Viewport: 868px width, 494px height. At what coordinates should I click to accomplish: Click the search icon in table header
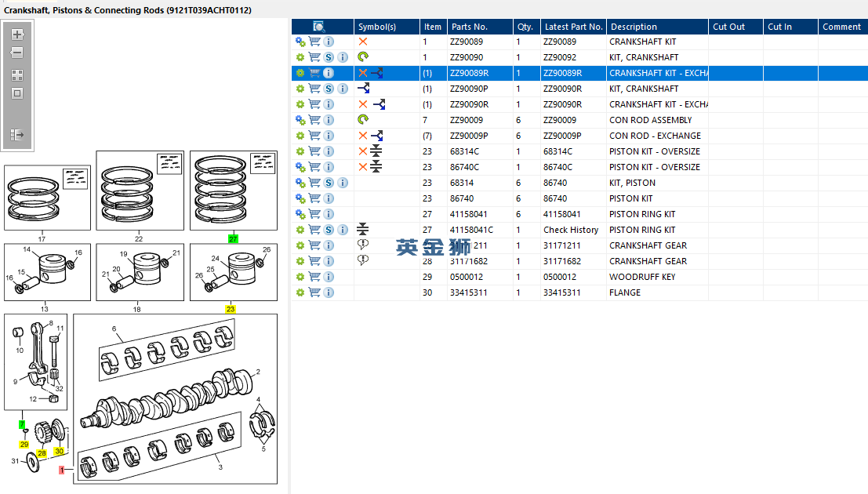(319, 27)
